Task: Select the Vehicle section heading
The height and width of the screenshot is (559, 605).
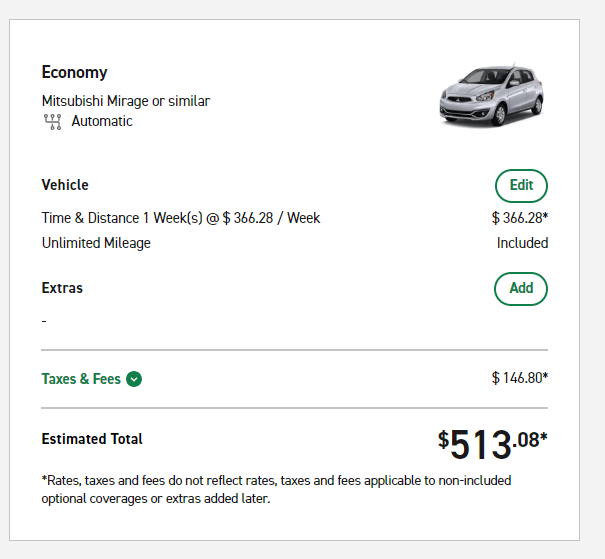Action: tap(65, 185)
